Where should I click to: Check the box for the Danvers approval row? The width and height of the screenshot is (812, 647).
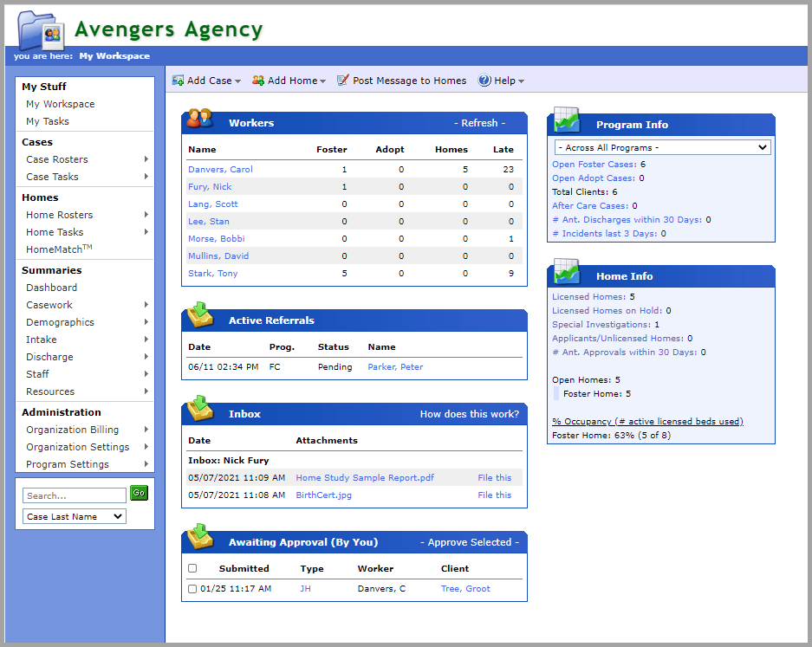(192, 588)
